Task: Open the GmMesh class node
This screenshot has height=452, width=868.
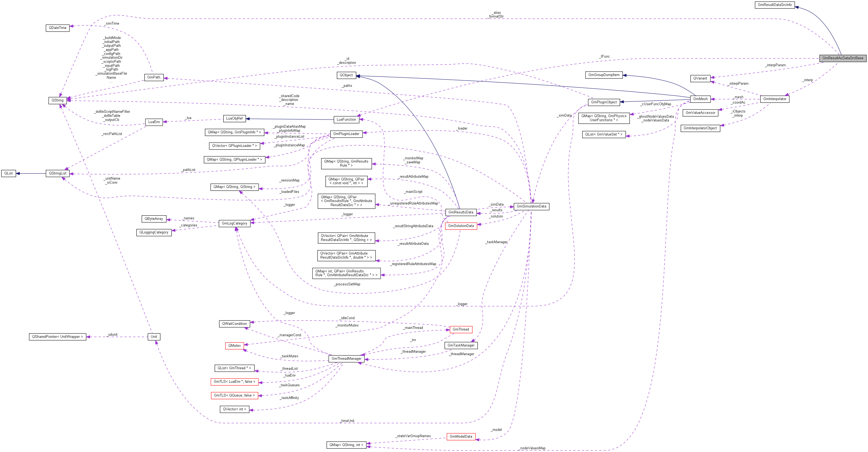Action: coord(700,99)
